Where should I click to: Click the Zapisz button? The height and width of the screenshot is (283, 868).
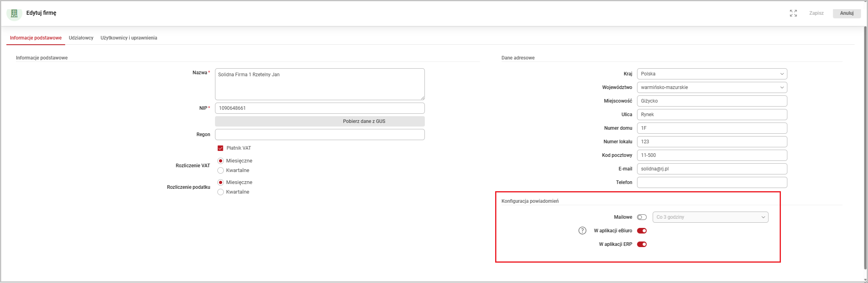point(816,13)
